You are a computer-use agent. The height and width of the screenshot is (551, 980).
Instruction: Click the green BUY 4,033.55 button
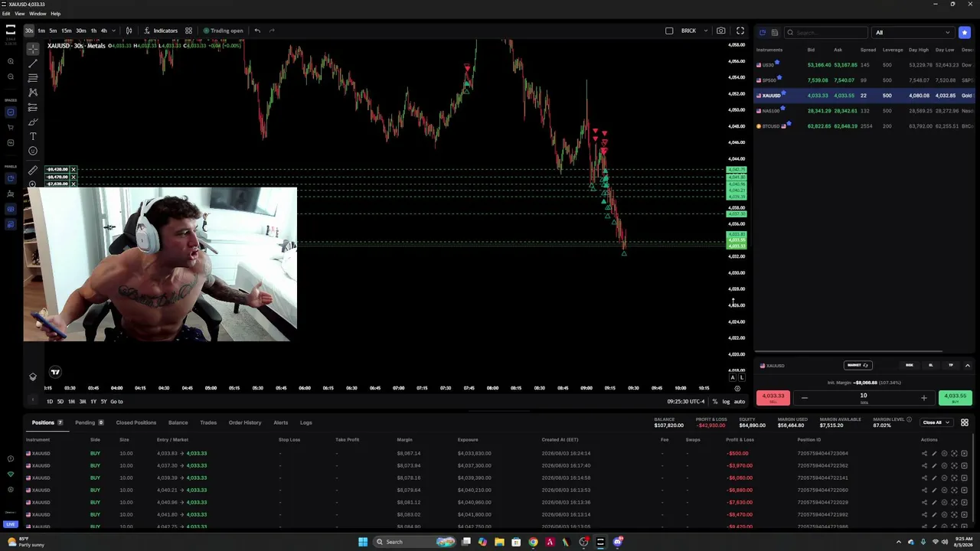coord(955,397)
